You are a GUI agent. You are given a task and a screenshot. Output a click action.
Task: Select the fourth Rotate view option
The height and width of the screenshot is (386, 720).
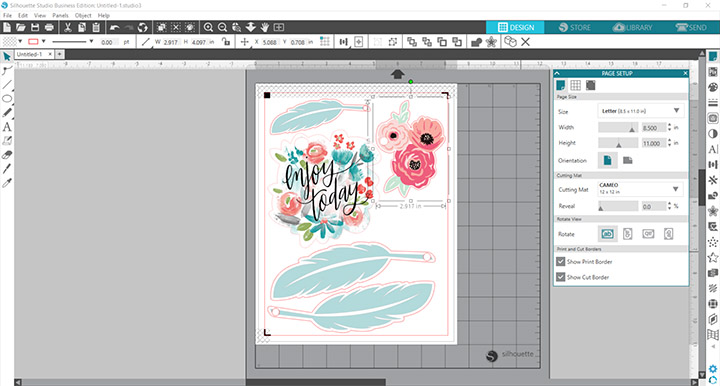(x=669, y=234)
